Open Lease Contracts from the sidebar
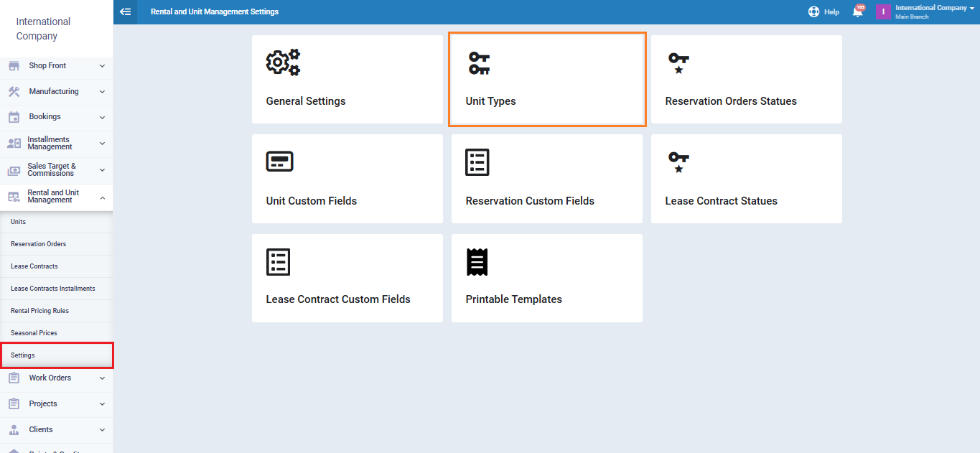 (x=34, y=266)
